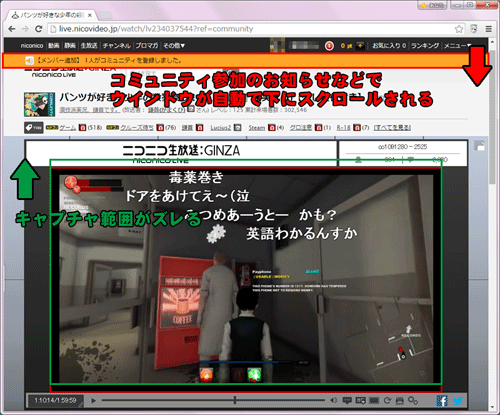This screenshot has width=500, height=415.
Task: Open the その他 dropdown menu
Action: click(x=174, y=46)
